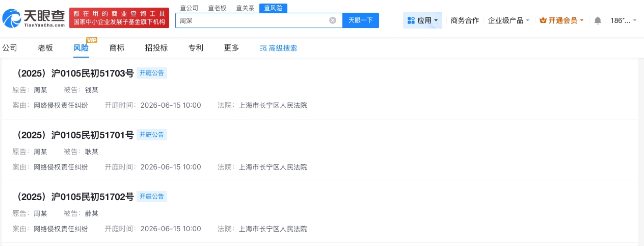Click defendant 薛某 in case 51702
This screenshot has height=246, width=644.
(x=92, y=213)
